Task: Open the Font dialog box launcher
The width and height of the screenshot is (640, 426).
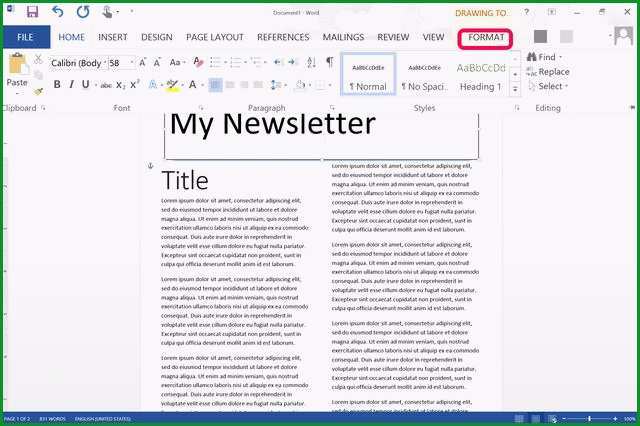Action: coord(201,108)
